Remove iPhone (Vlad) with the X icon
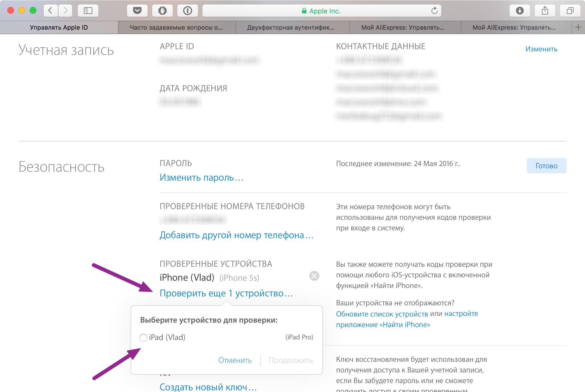585x392 pixels. 314,276
